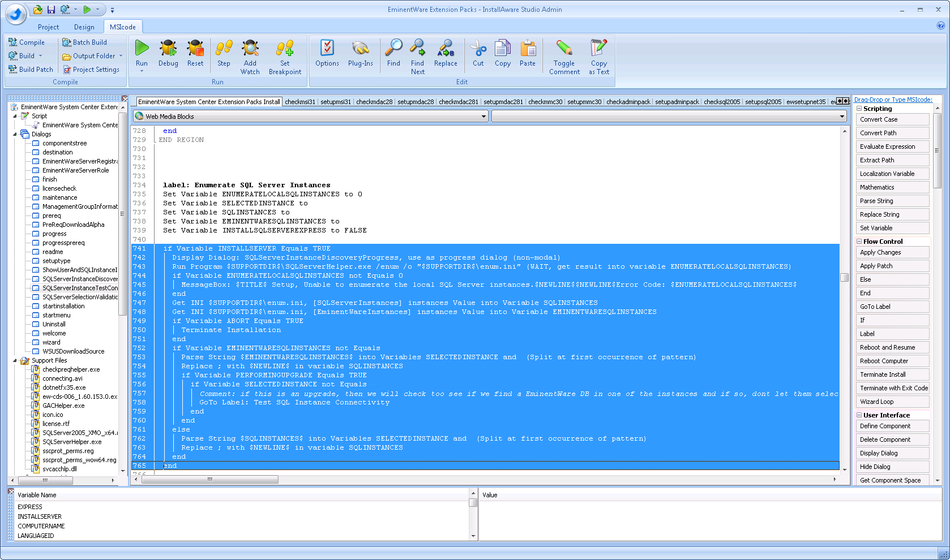
Task: Click the code editor vertical scrollbar thumb
Action: point(844,277)
